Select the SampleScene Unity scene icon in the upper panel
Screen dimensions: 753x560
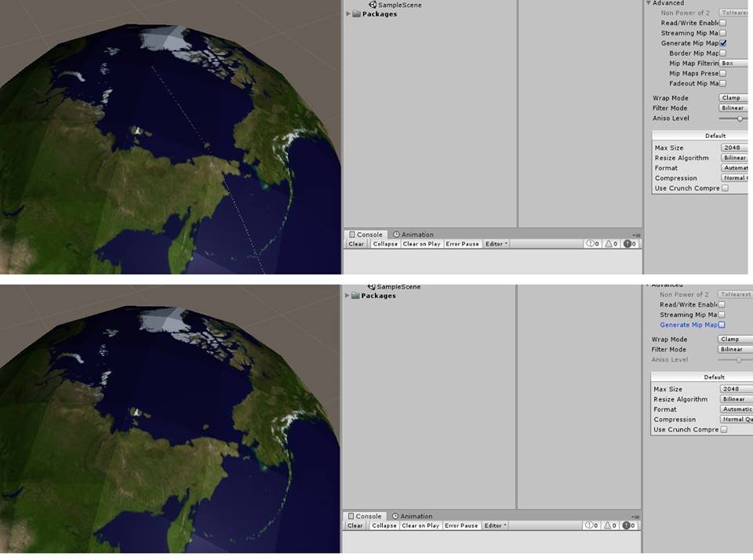[x=373, y=5]
